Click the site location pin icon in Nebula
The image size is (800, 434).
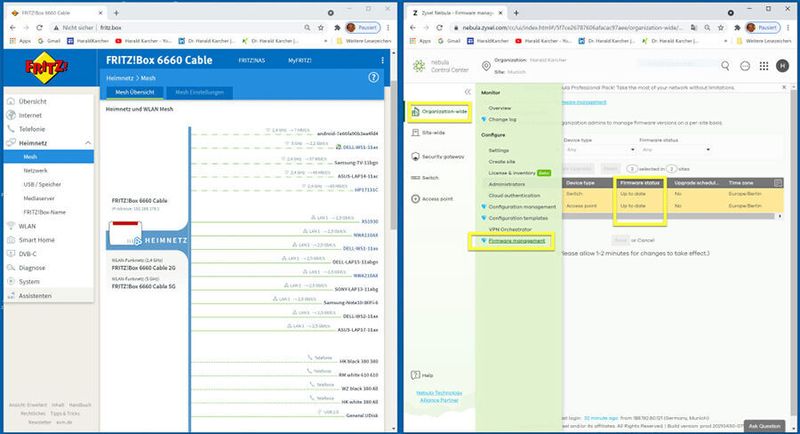[x=486, y=66]
